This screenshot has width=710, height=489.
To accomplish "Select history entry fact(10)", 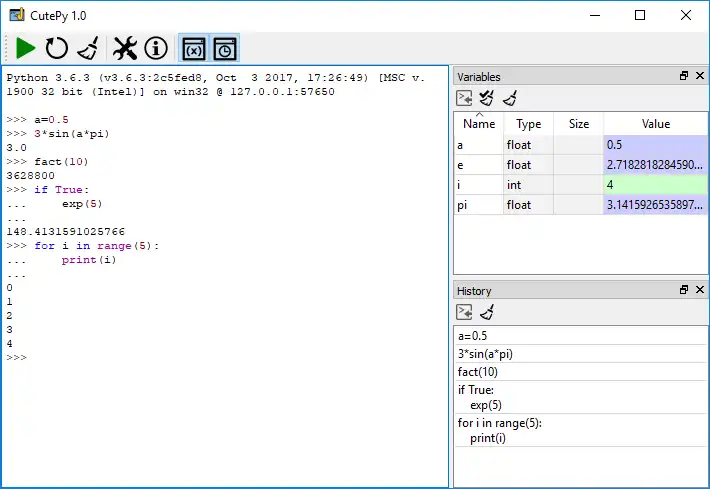I will [x=581, y=372].
